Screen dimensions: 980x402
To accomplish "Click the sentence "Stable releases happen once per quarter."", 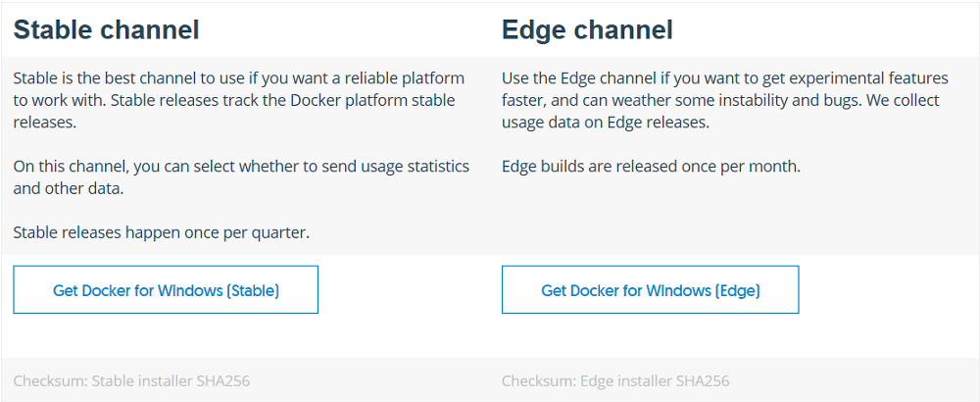I will [x=162, y=233].
